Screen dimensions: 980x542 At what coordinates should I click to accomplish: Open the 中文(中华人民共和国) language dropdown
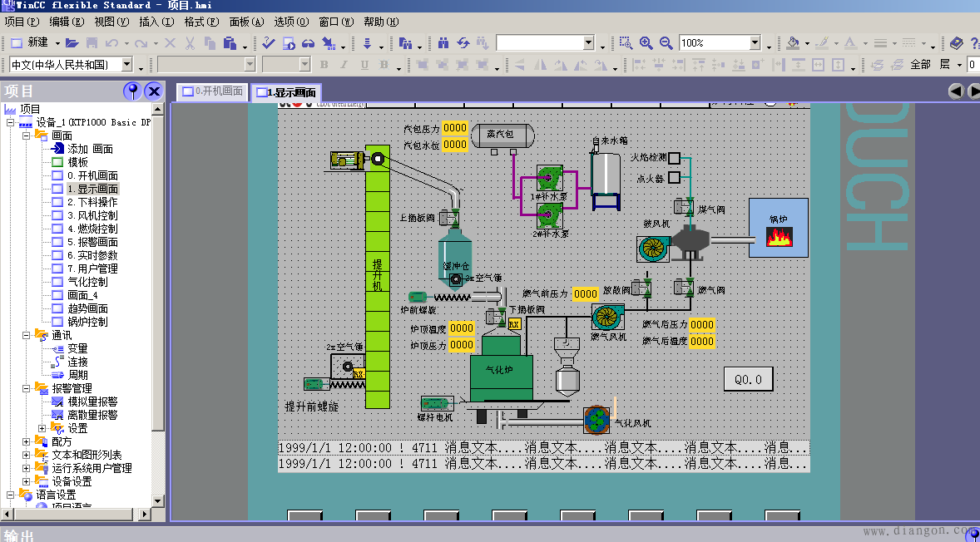(125, 64)
